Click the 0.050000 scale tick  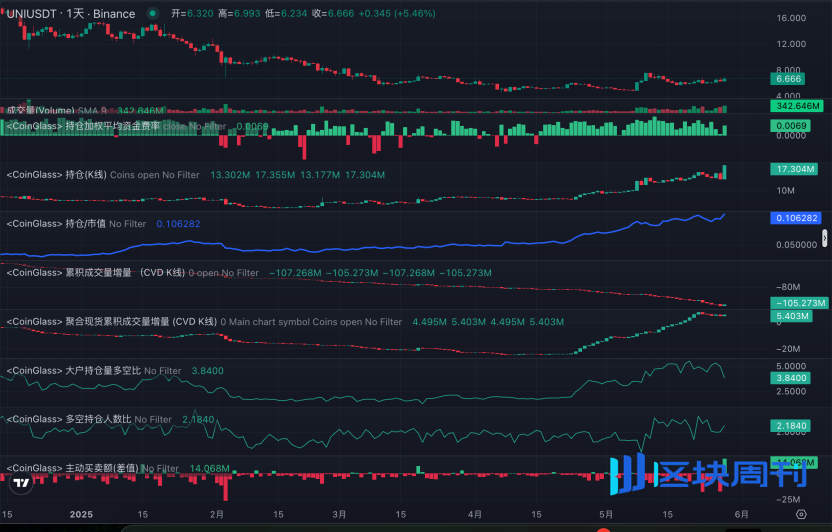pyautogui.click(x=796, y=245)
